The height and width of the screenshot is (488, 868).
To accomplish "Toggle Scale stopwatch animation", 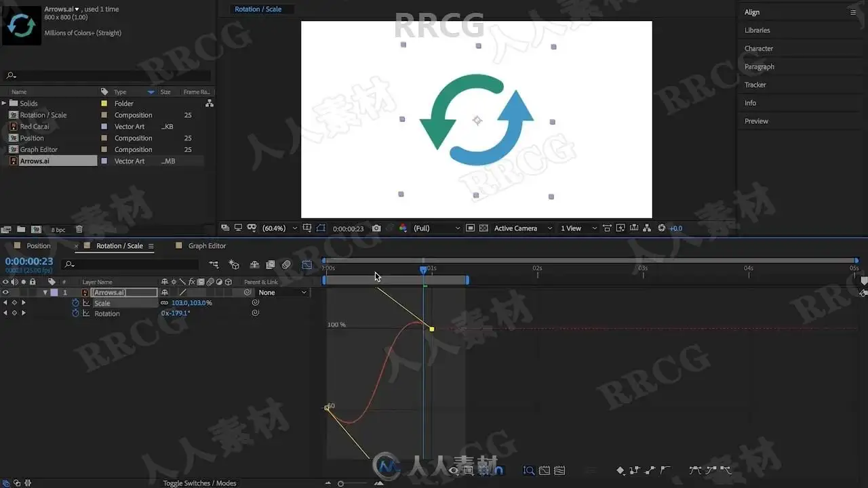I will pos(75,303).
